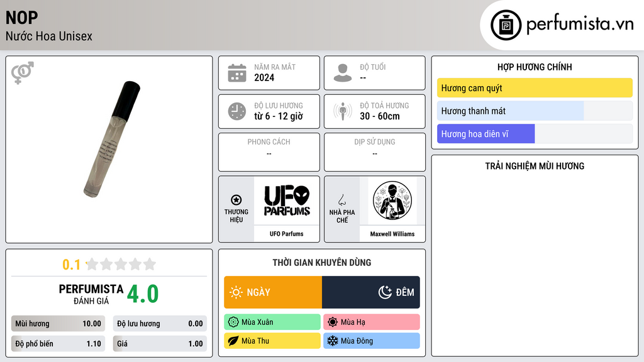Image resolution: width=644 pixels, height=362 pixels.
Task: Click the snowflake icon for Mùa Đông
Action: pyautogui.click(x=333, y=341)
